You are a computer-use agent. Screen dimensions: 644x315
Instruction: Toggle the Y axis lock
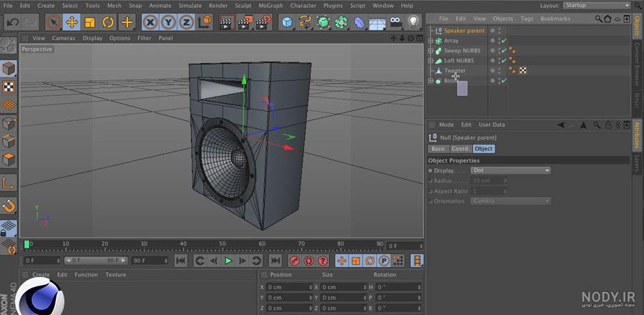(168, 22)
